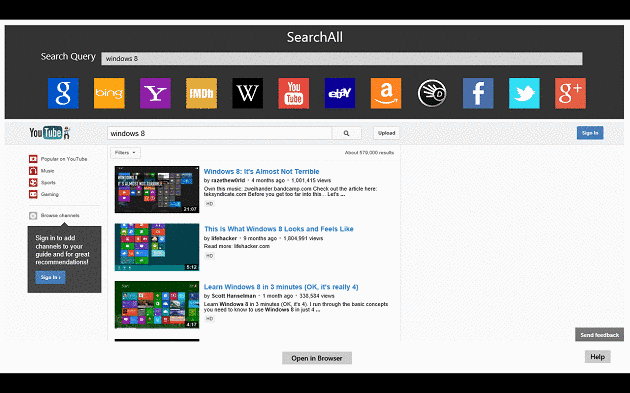
Task: Click the YouTube logo on the page
Action: [x=50, y=133]
